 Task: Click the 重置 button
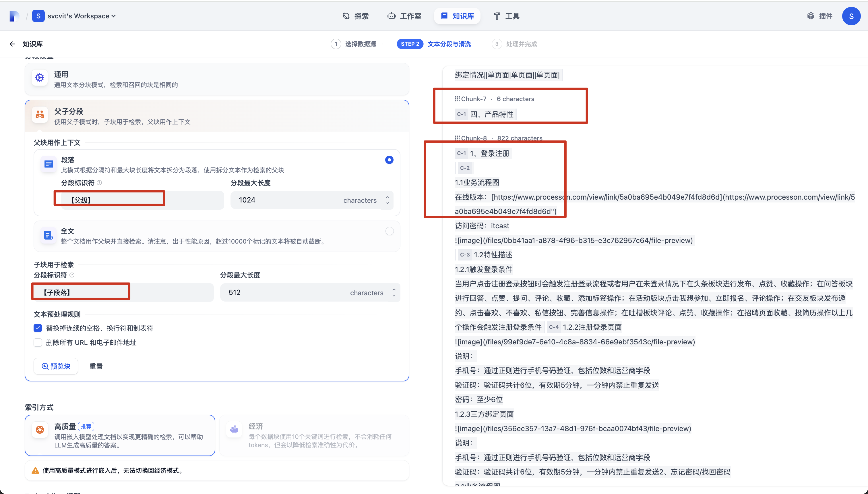(96, 366)
